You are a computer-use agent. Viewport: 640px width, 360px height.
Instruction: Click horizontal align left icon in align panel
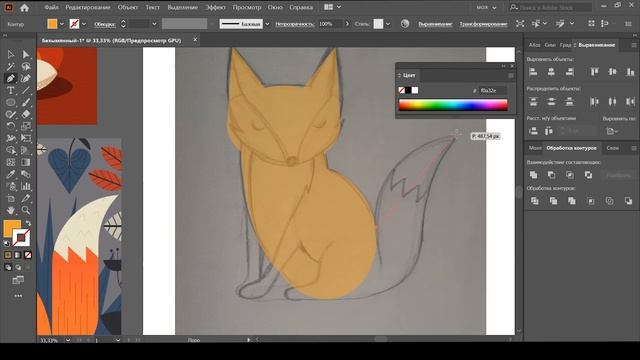[533, 72]
